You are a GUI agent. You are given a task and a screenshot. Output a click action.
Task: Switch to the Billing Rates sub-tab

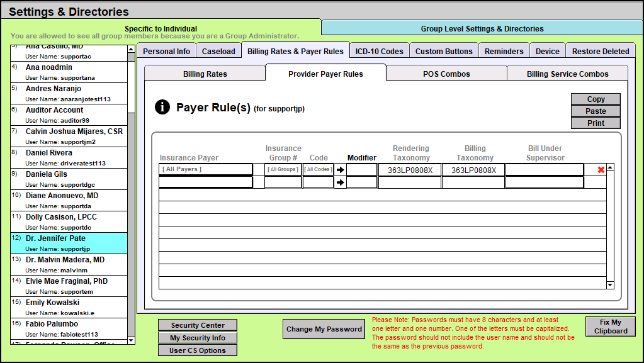pyautogui.click(x=205, y=74)
